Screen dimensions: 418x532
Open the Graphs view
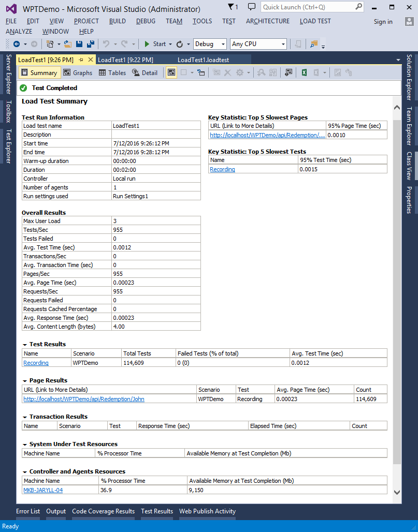pyautogui.click(x=78, y=72)
